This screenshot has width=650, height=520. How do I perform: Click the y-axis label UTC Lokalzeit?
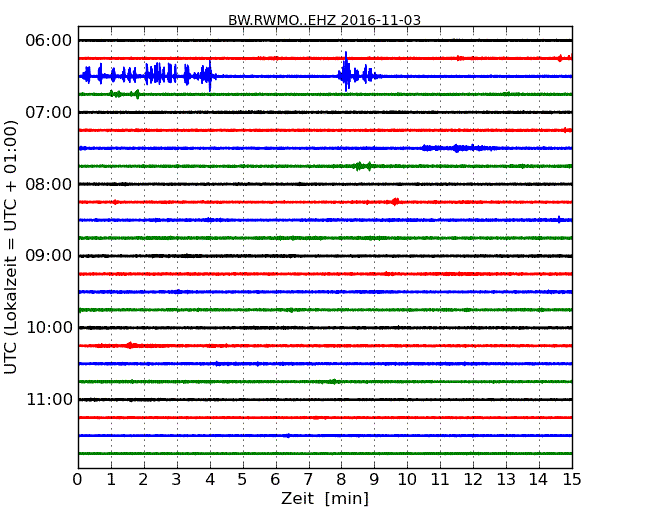(11, 247)
